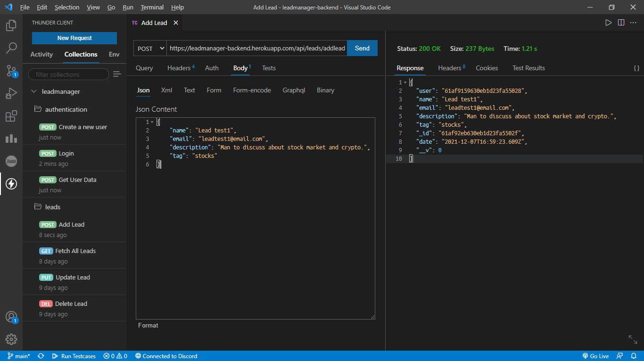Open the Get User Data request
The image size is (644, 361).
coord(74,184)
